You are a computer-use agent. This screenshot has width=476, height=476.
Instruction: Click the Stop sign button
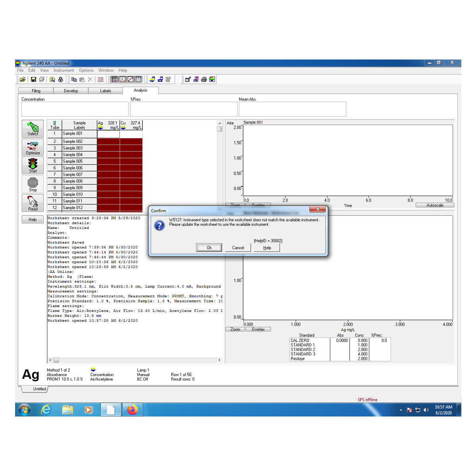(33, 184)
